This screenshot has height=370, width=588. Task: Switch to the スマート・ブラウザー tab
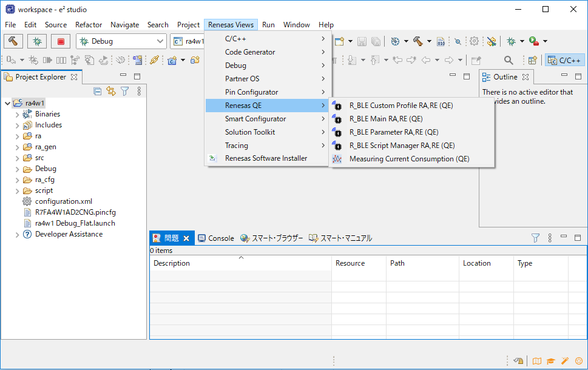coord(272,238)
